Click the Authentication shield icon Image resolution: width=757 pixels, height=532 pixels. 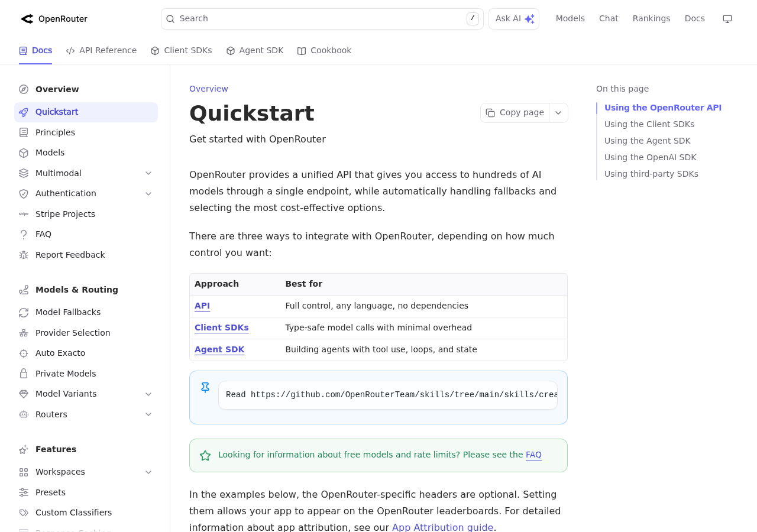(24, 194)
